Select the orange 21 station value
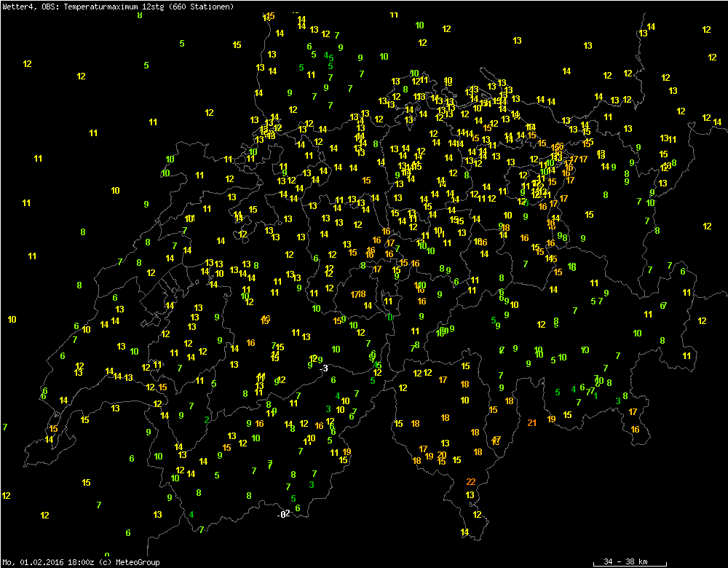Screen dimensions: 728x568 pyautogui.click(x=532, y=422)
